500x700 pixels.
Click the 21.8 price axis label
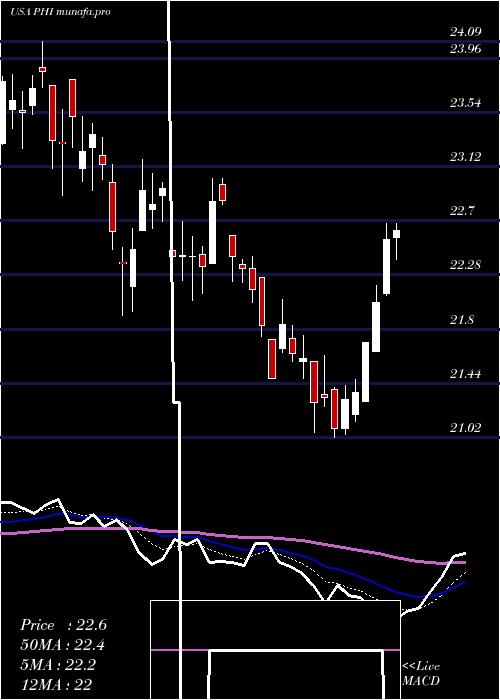pos(462,320)
